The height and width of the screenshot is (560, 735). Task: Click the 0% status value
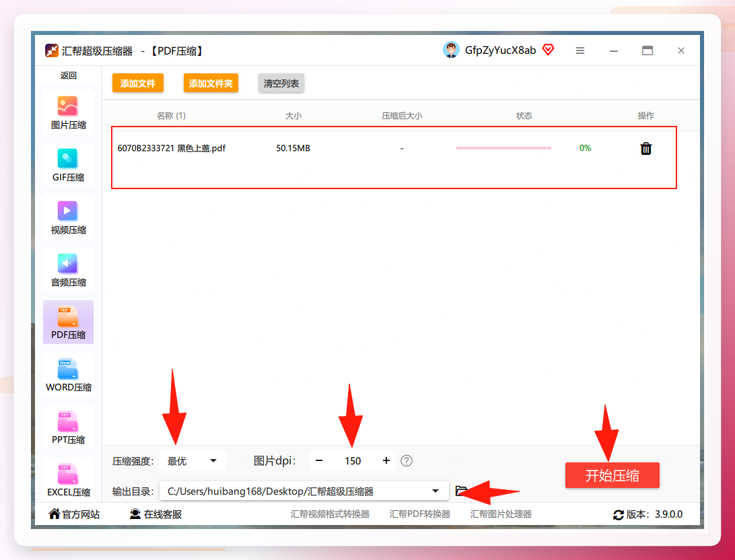pos(585,148)
